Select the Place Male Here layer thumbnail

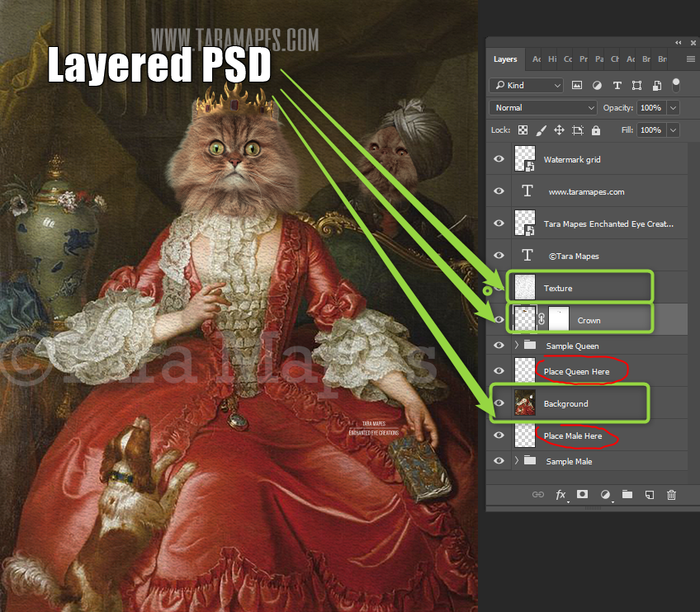[525, 435]
